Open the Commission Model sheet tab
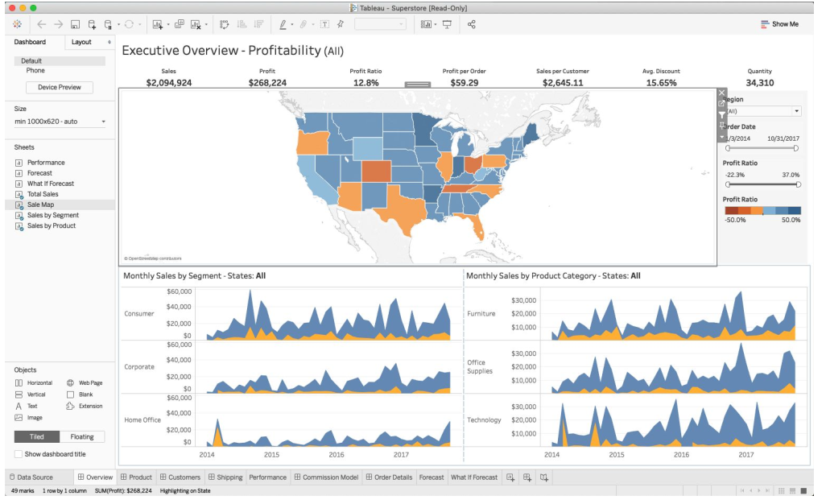Screen dimensions: 826x504 tap(326, 477)
